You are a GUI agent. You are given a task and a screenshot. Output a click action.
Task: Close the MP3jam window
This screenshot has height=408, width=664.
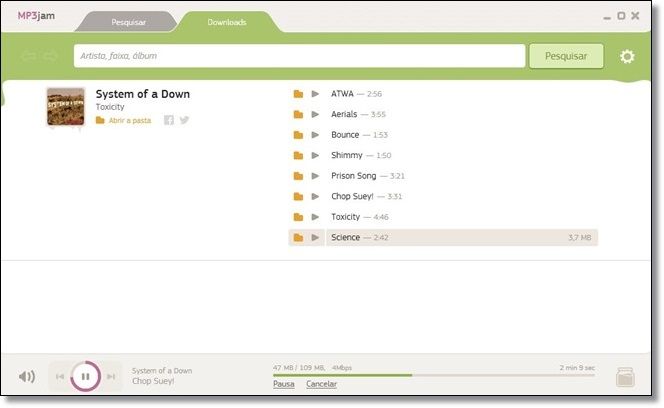click(x=635, y=16)
